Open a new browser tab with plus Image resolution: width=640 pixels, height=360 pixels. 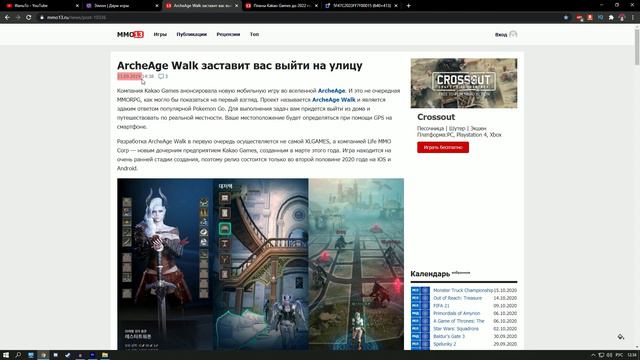[x=409, y=6]
